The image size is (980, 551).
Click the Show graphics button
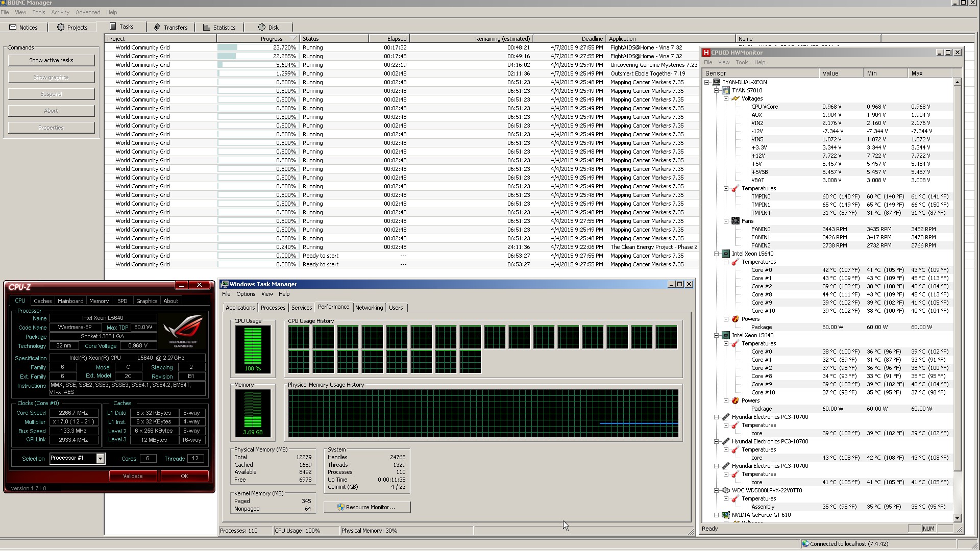[51, 77]
